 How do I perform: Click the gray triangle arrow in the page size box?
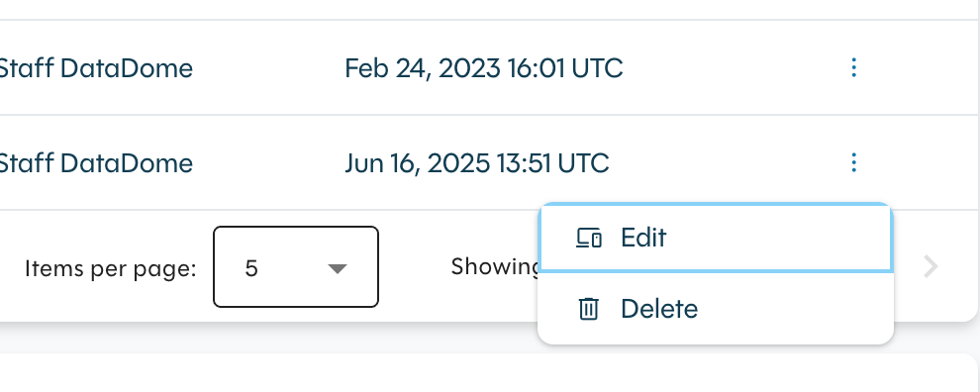(x=338, y=269)
